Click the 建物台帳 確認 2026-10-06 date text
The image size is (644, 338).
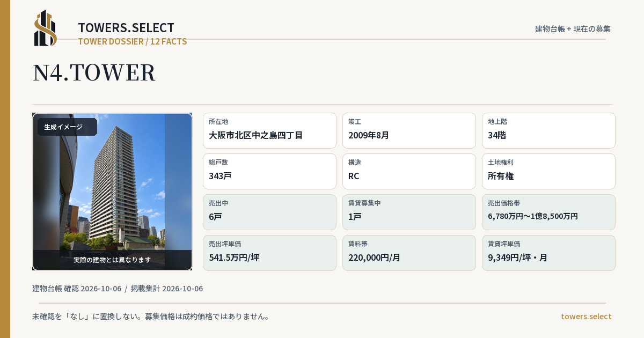(77, 289)
